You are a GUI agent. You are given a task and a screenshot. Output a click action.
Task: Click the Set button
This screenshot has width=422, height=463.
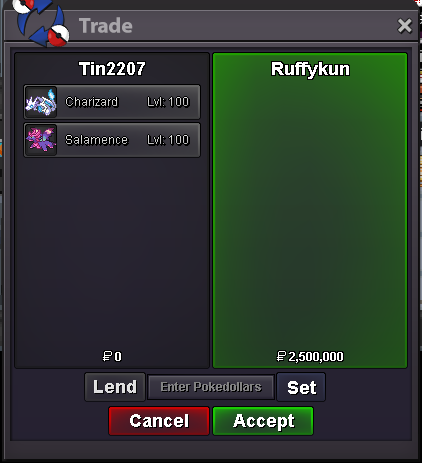tap(301, 387)
